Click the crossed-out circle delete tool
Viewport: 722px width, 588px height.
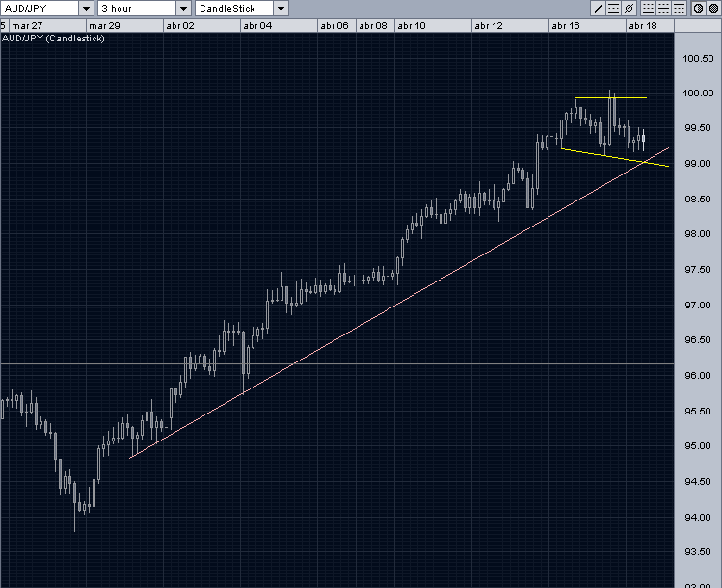click(x=629, y=9)
